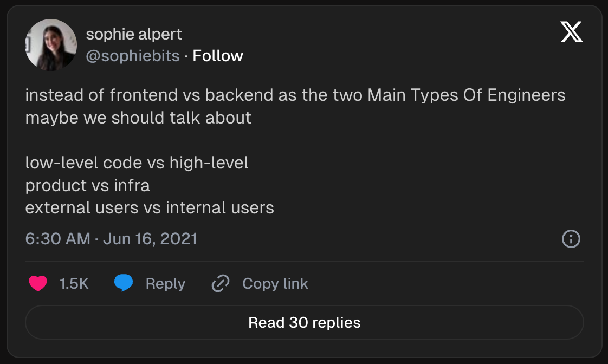This screenshot has height=364, width=608.
Task: Choose the Copy link text
Action: tap(275, 284)
